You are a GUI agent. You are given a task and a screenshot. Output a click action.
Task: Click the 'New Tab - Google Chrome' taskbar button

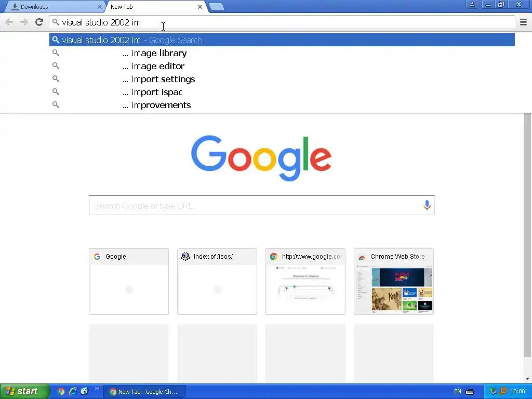pyautogui.click(x=144, y=392)
